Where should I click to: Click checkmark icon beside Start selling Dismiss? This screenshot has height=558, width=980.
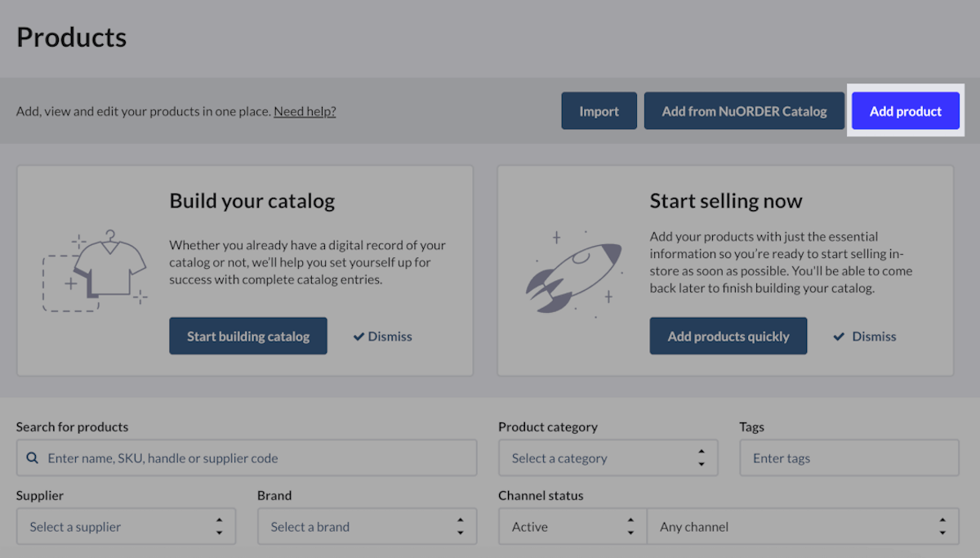tap(839, 337)
